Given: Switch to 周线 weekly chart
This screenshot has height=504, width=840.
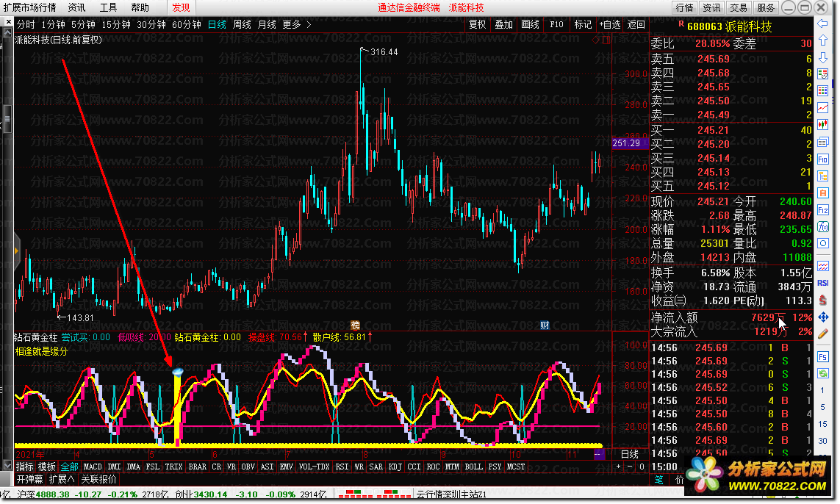Looking at the screenshot, I should pyautogui.click(x=242, y=25).
